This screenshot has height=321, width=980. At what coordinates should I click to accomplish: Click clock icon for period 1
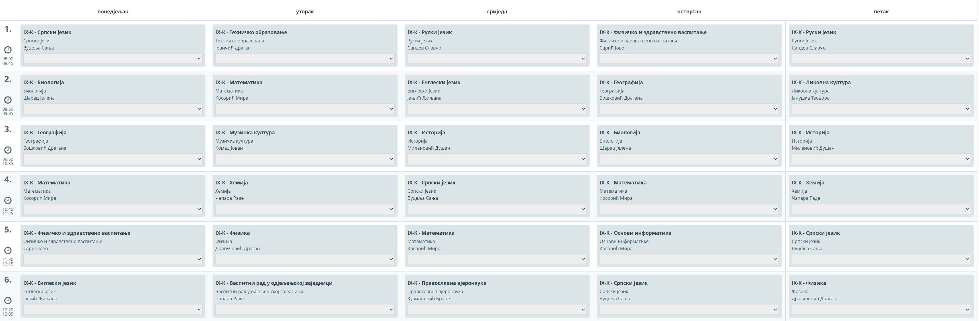click(8, 50)
